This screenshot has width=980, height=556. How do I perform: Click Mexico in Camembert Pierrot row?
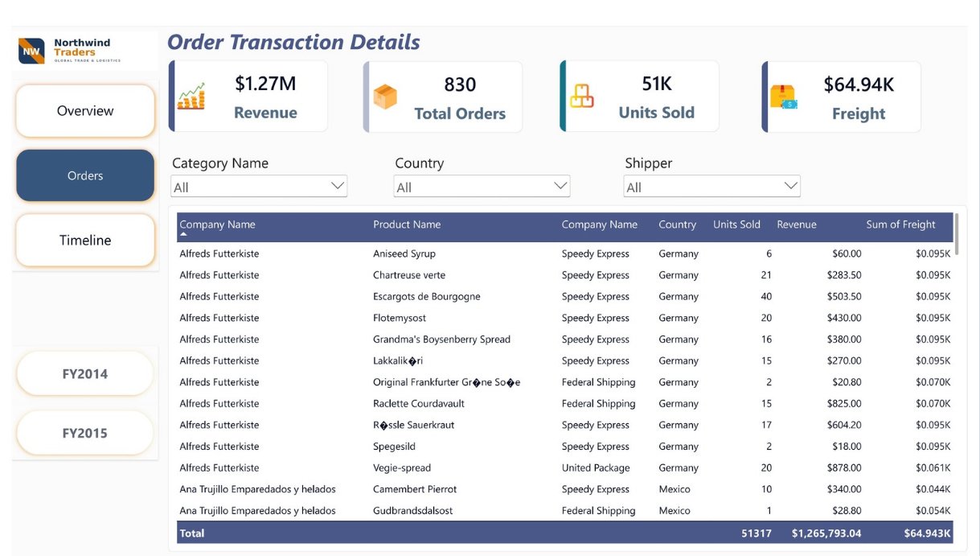[675, 489]
